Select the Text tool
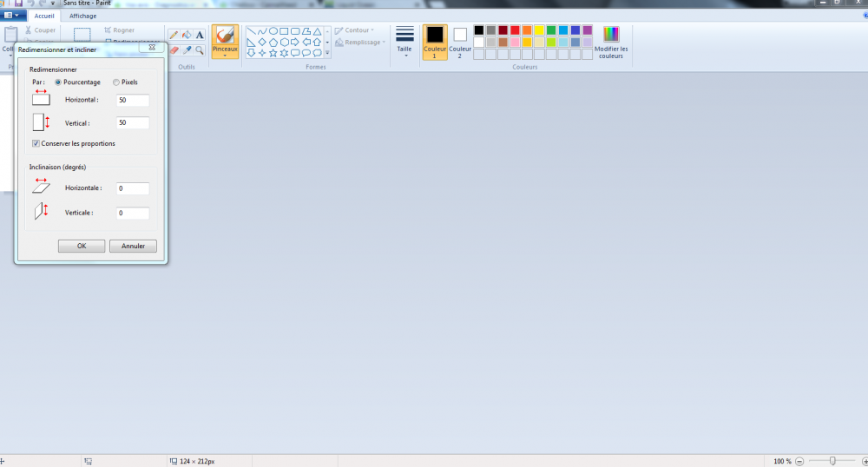Screen dimensions: 868x467 (200, 35)
